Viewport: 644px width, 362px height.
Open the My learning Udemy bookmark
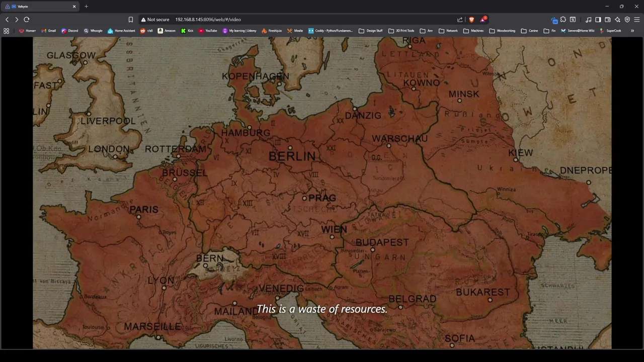[239, 31]
